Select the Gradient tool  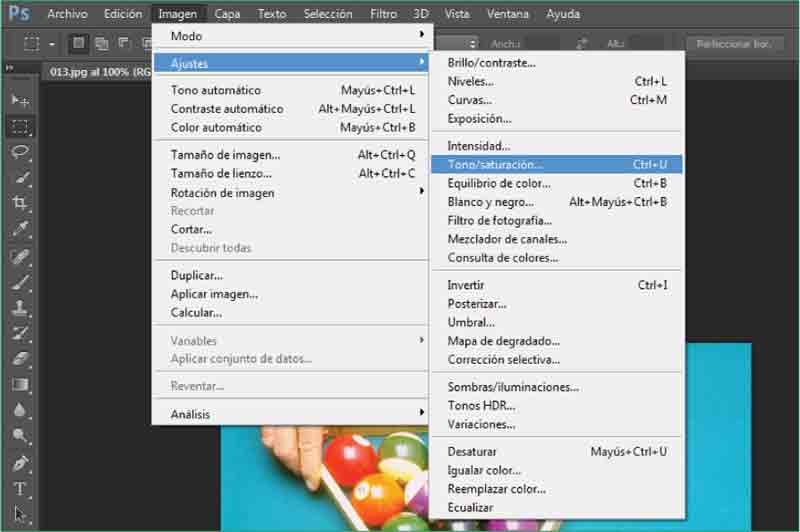coord(20,385)
